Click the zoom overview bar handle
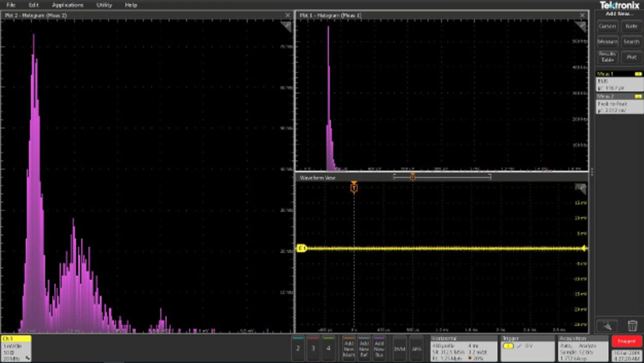 [413, 177]
